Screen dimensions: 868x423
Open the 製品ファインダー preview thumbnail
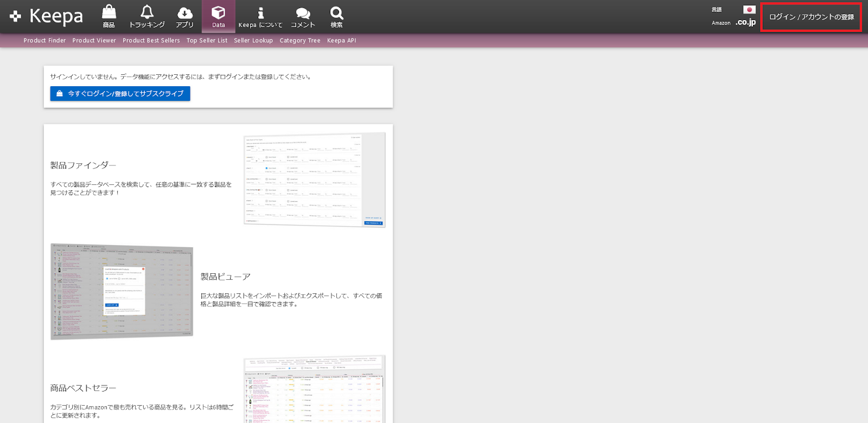(315, 180)
